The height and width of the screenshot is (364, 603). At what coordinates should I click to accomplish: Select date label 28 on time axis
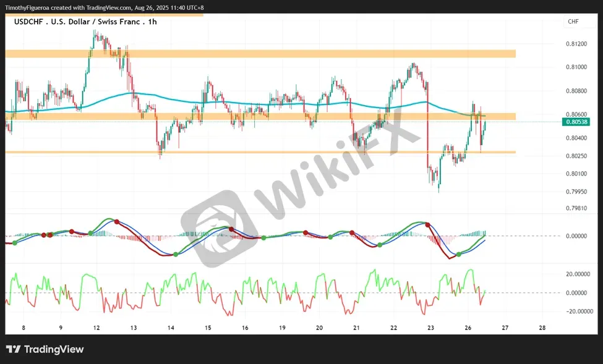pyautogui.click(x=542, y=328)
